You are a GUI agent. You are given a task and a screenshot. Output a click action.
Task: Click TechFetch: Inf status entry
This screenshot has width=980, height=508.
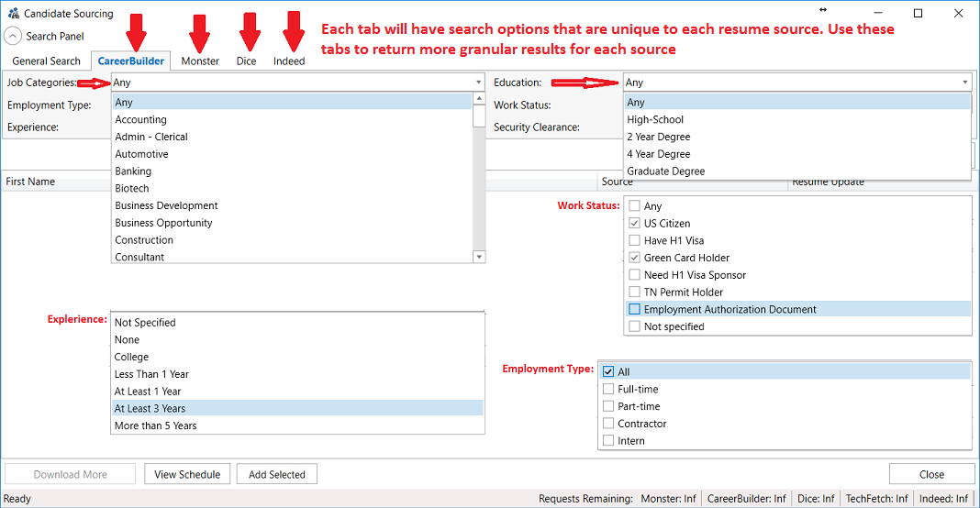[x=876, y=499]
